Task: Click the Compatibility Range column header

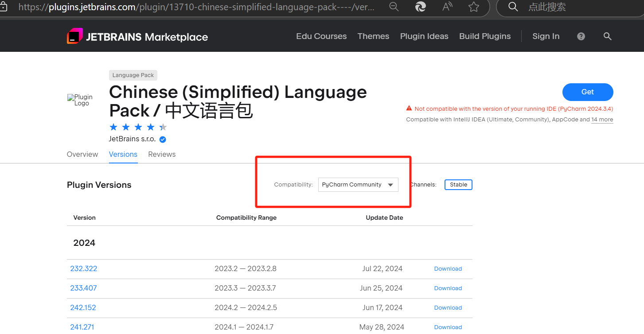Action: pos(246,217)
